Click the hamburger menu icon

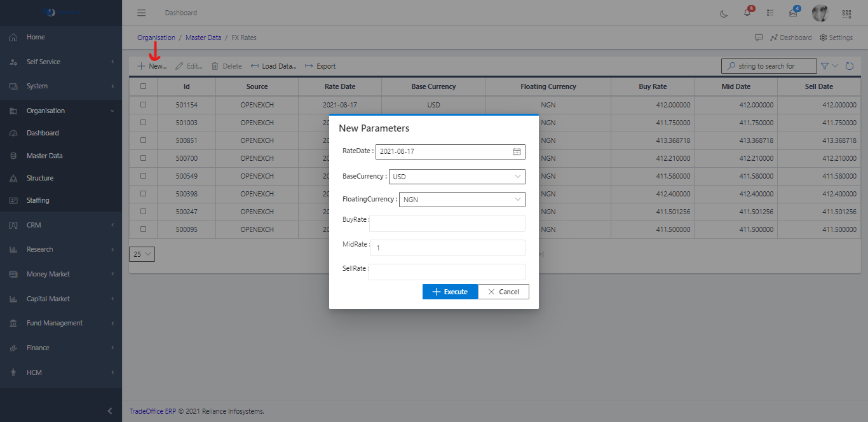[142, 13]
